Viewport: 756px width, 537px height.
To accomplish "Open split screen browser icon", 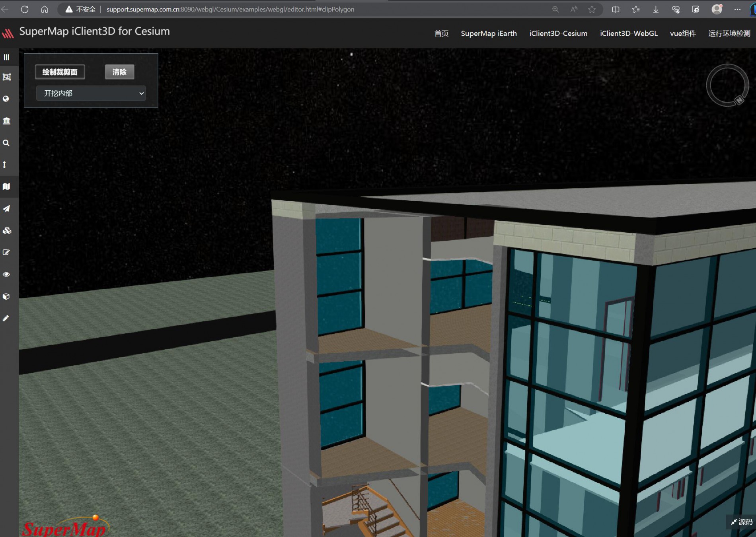I will tap(616, 9).
